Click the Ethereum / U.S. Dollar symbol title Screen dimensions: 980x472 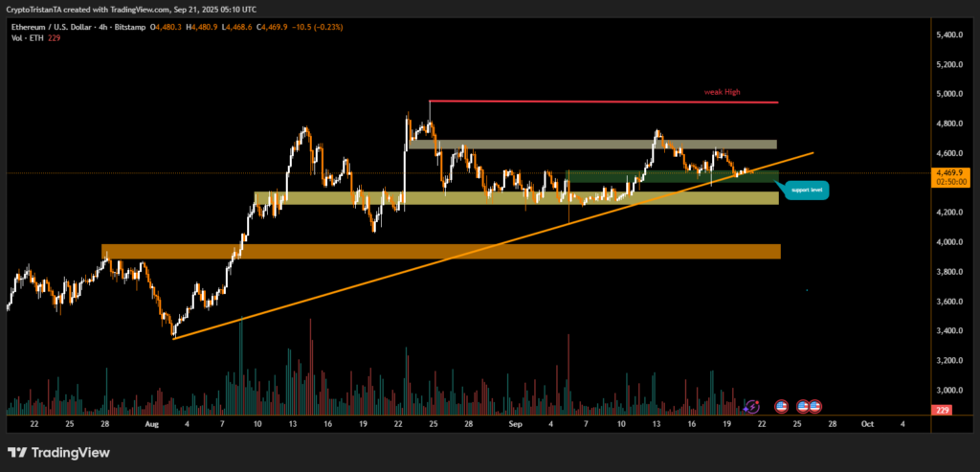pos(50,27)
